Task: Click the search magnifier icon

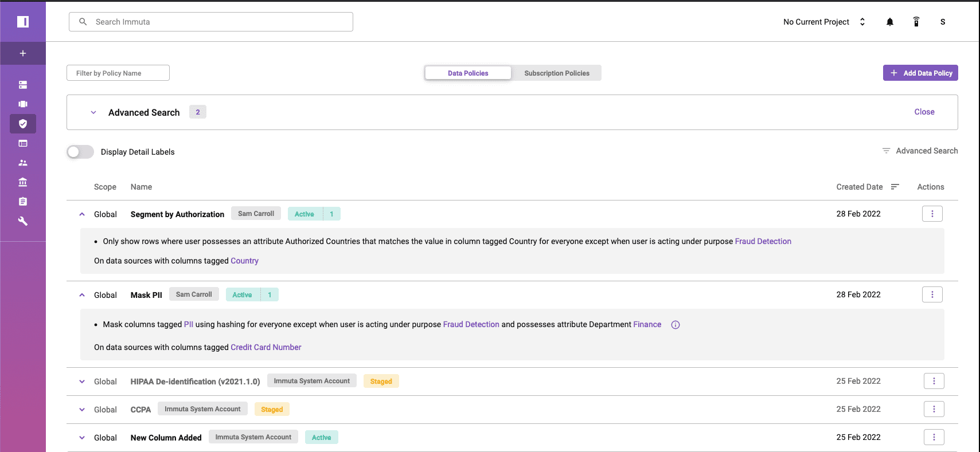Action: coord(83,22)
